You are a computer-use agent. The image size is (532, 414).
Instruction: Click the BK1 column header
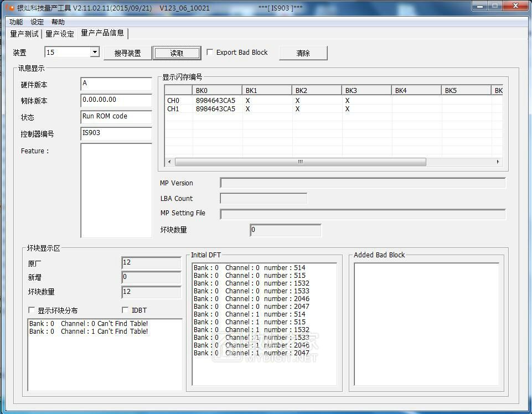[x=267, y=90]
